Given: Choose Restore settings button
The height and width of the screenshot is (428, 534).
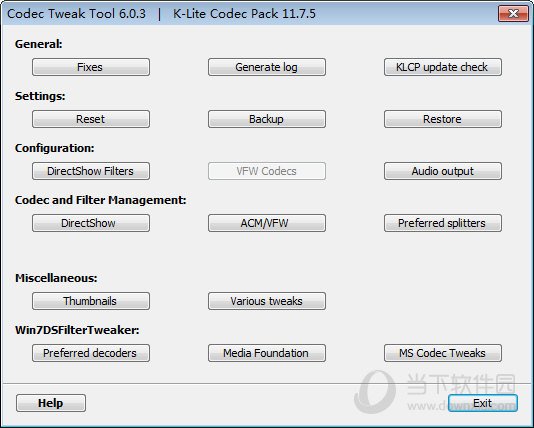Looking at the screenshot, I should 443,119.
